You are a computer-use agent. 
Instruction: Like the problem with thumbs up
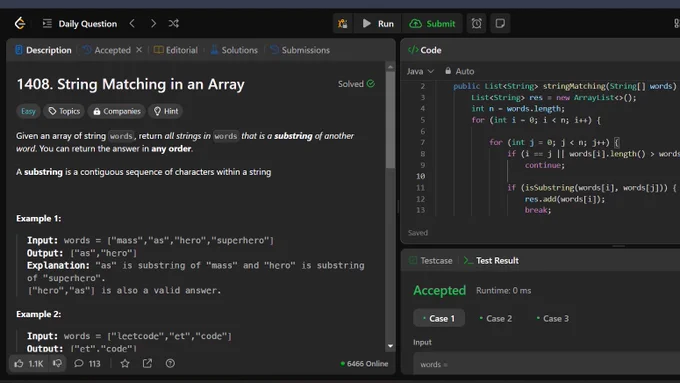point(29,363)
